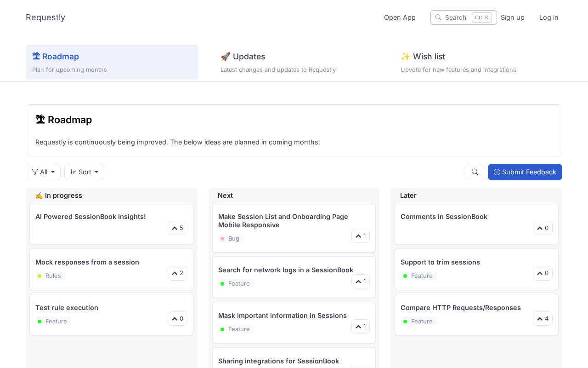Upvote Mock responses from a session
This screenshot has width=588, height=368.
click(x=177, y=273)
